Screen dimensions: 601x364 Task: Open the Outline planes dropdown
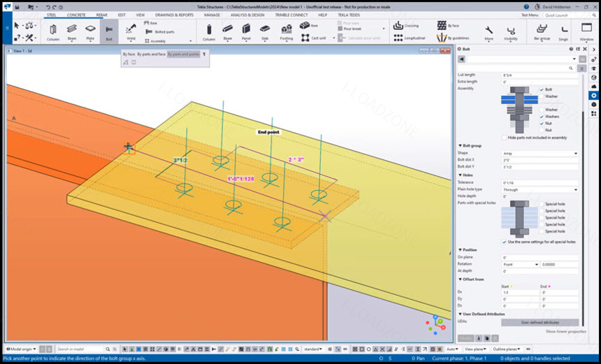(x=507, y=349)
